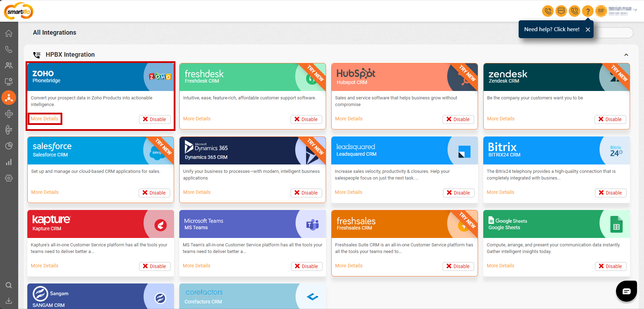Disable the Dynamics 365 CRM integration
The image size is (644, 309).
(306, 193)
